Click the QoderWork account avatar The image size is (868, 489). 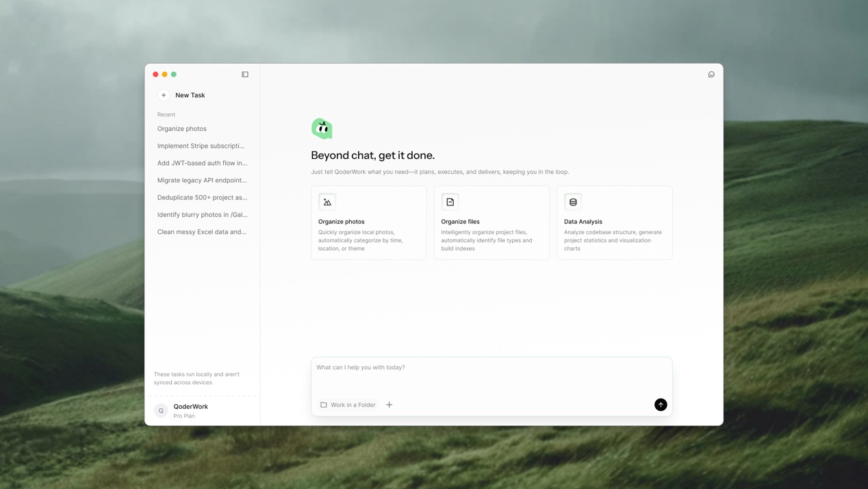(x=161, y=410)
